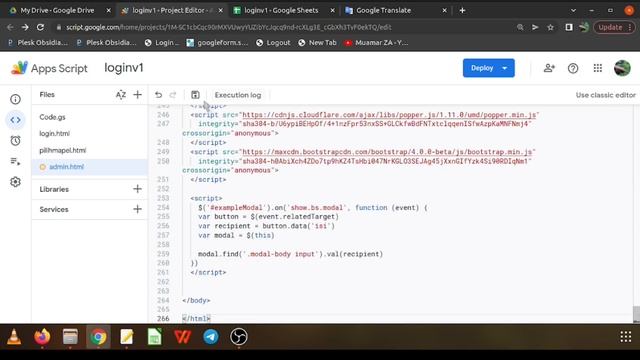The width and height of the screenshot is (640, 360).
Task: Add a service with plus icon
Action: click(138, 209)
